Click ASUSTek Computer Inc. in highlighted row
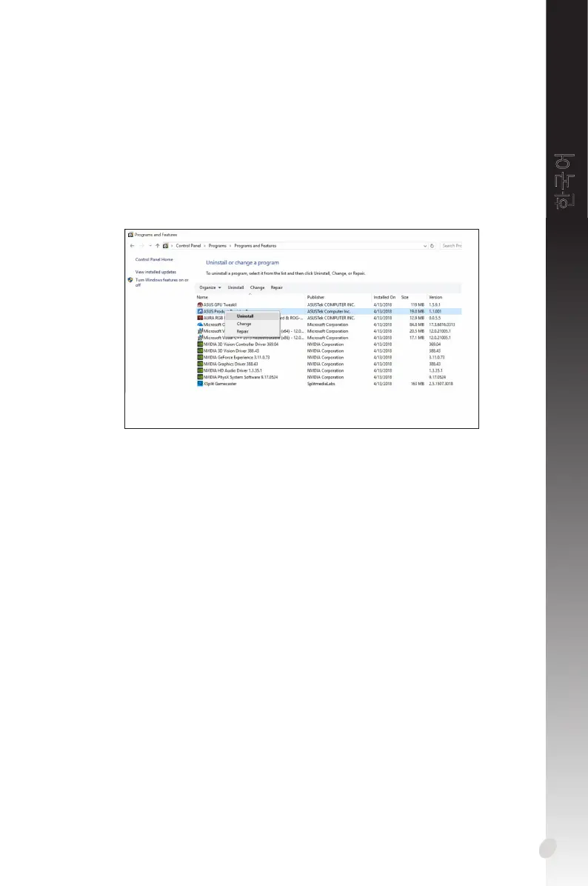This screenshot has height=886, width=588. 329,311
